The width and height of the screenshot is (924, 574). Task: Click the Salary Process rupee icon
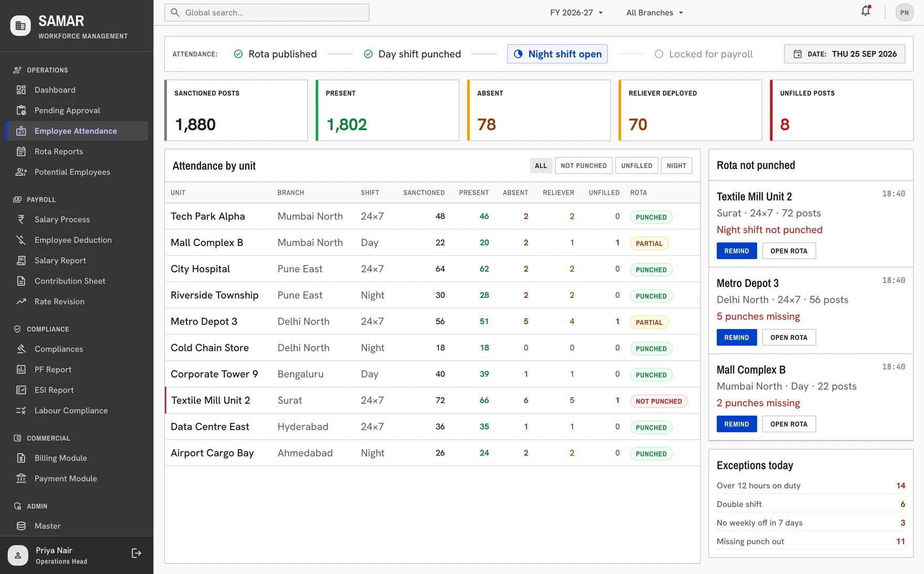tap(21, 219)
